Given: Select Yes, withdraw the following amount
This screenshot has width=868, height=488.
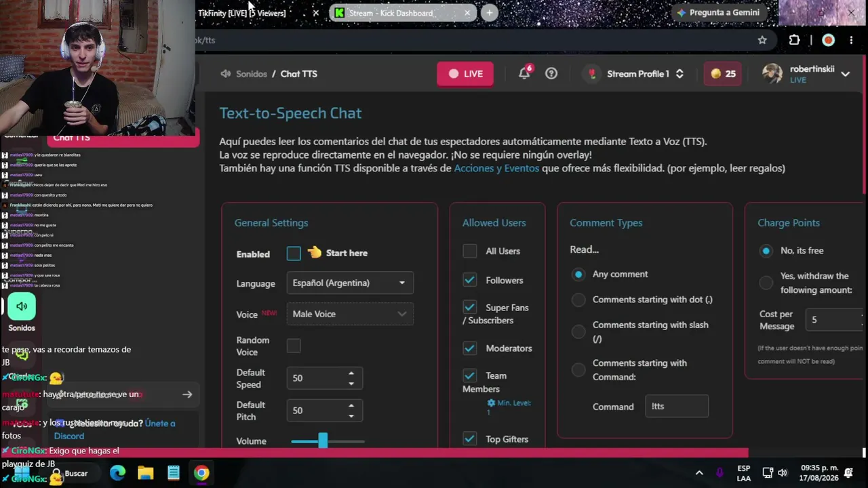Looking at the screenshot, I should click(x=766, y=283).
